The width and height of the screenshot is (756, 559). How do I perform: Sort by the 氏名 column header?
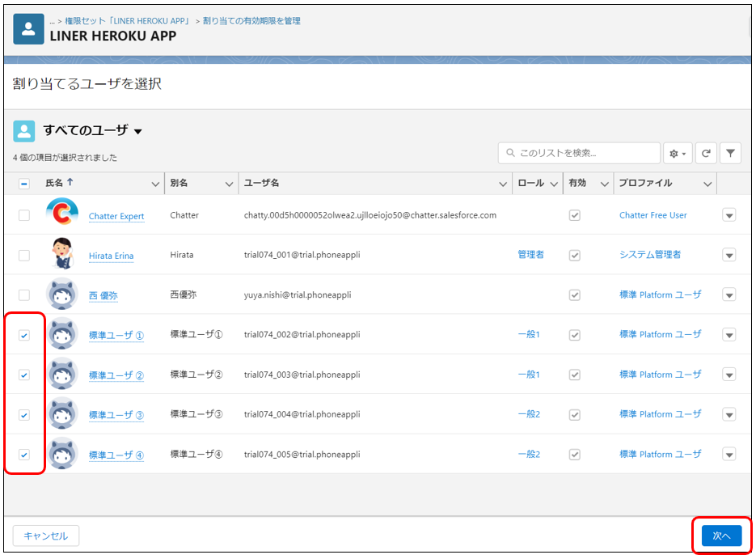54,183
